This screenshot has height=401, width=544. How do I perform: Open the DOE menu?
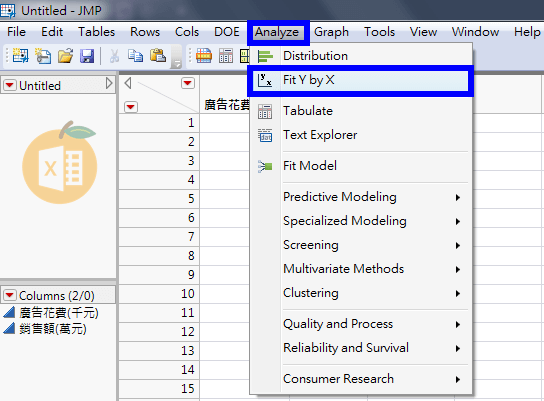pyautogui.click(x=227, y=32)
